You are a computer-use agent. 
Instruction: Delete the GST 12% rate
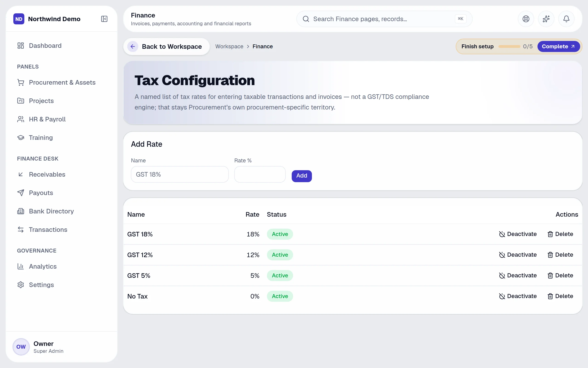click(560, 255)
